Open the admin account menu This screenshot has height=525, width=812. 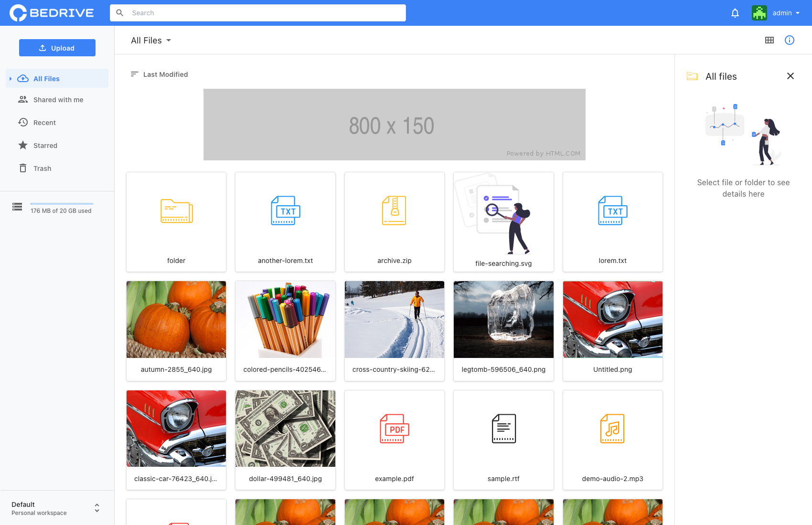(776, 13)
